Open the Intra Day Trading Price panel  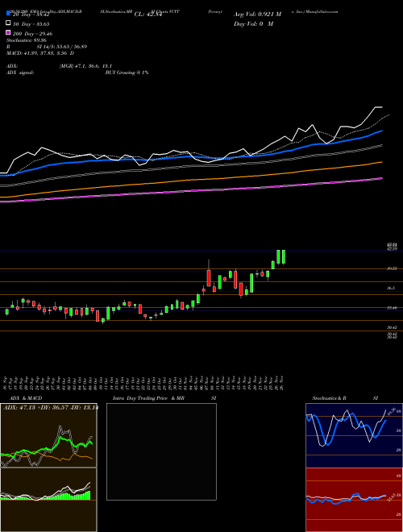coord(161,451)
